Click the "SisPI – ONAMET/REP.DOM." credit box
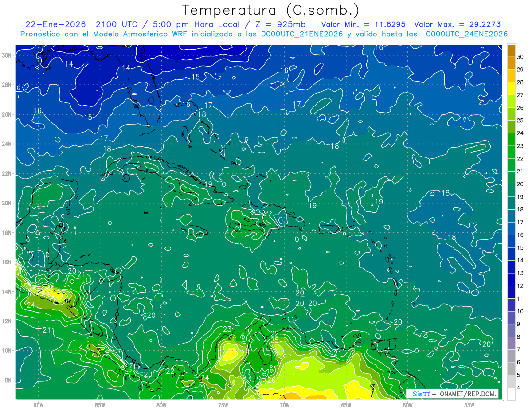This screenshot has width=532, height=411. click(x=452, y=394)
